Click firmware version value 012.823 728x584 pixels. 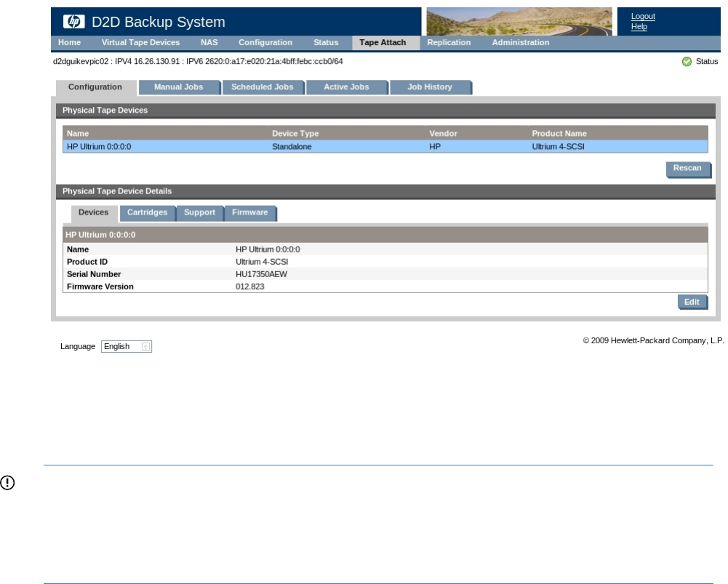click(x=249, y=287)
